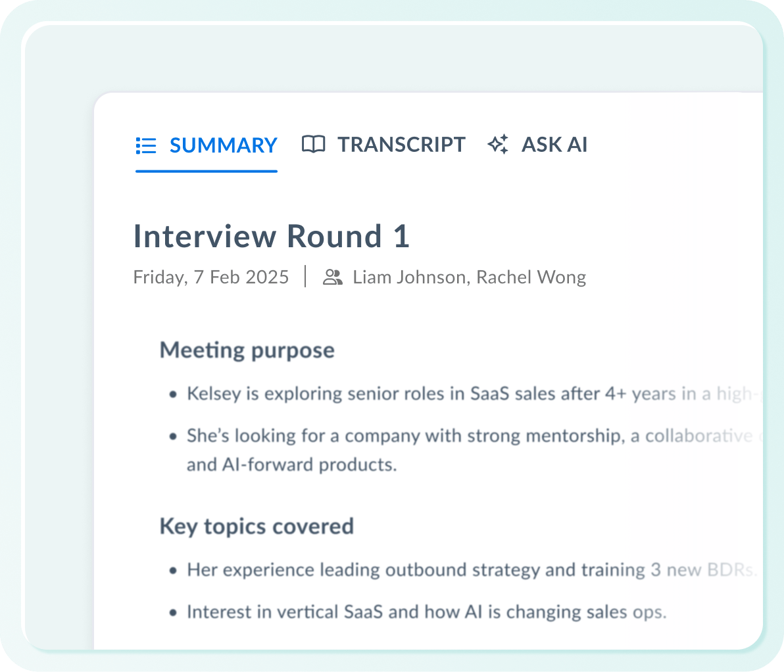The image size is (784, 672).
Task: Click the participants people icon
Action: tap(333, 277)
